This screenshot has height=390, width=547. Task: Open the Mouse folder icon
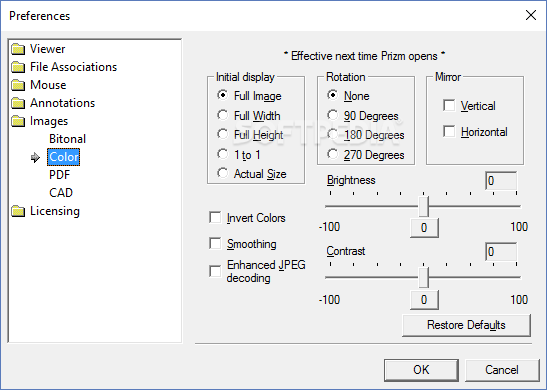tap(18, 85)
